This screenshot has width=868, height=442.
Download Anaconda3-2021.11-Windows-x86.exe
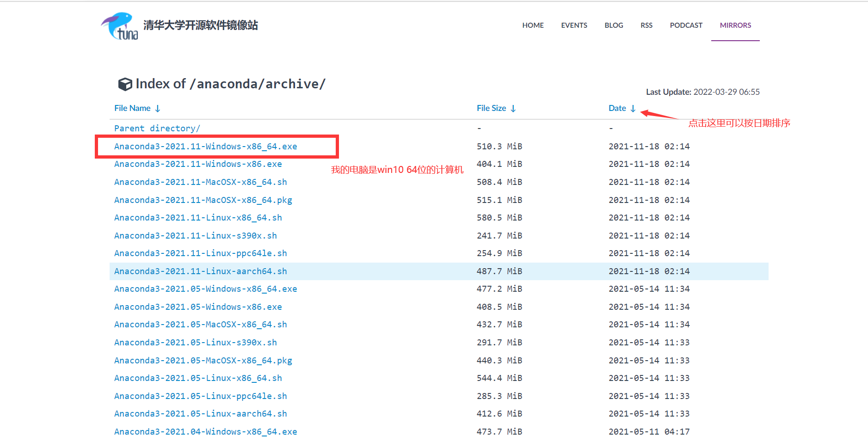click(x=198, y=164)
